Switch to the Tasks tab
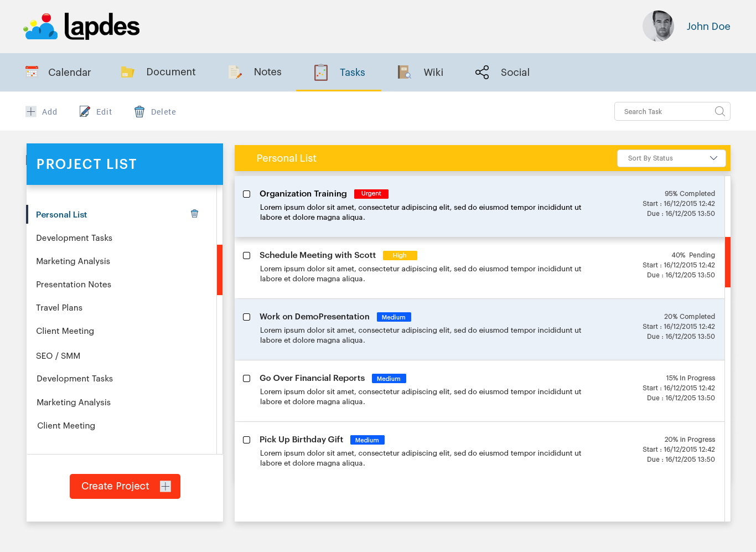The width and height of the screenshot is (756, 552). pyautogui.click(x=351, y=72)
